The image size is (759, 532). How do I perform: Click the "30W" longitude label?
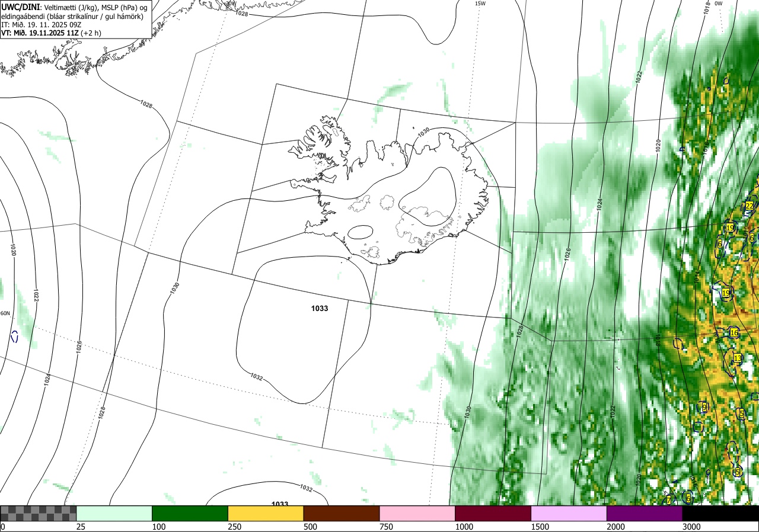point(230,4)
